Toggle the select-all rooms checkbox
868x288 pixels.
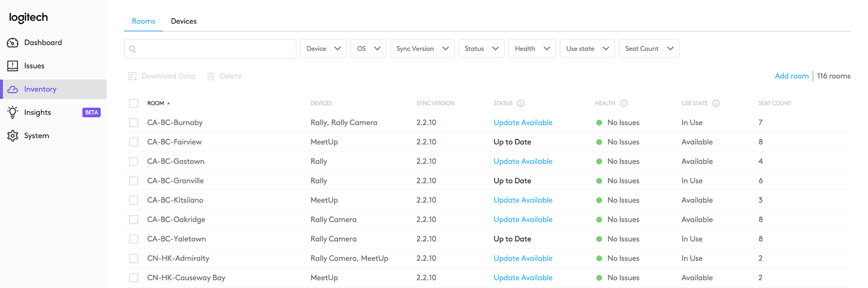pos(133,103)
